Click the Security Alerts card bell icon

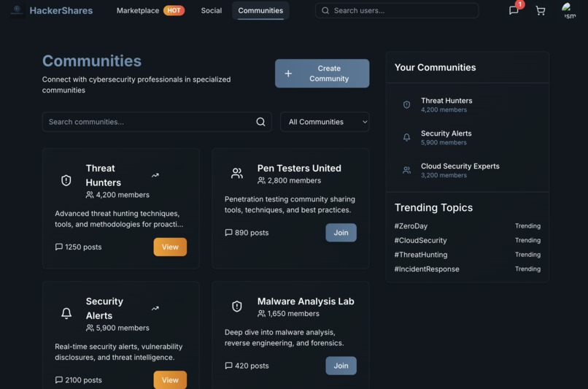[x=66, y=313]
